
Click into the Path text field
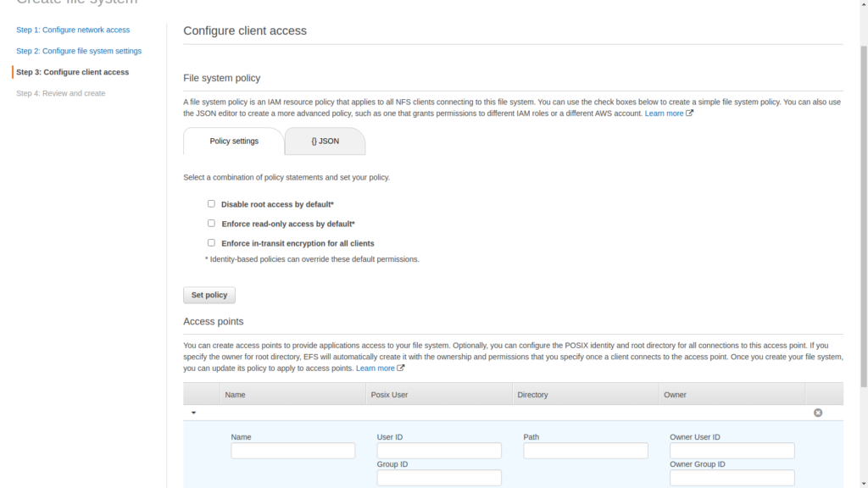click(586, 451)
